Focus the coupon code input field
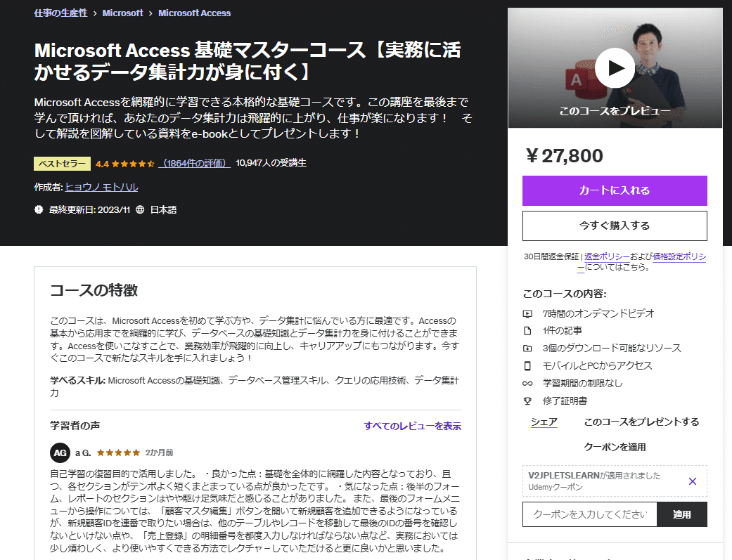The image size is (732, 560). point(590,514)
